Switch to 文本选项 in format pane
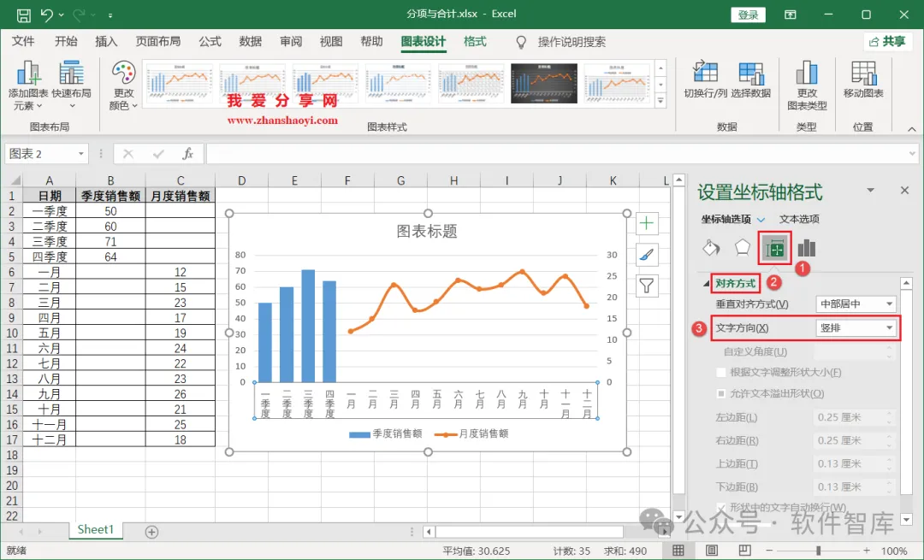 [799, 219]
